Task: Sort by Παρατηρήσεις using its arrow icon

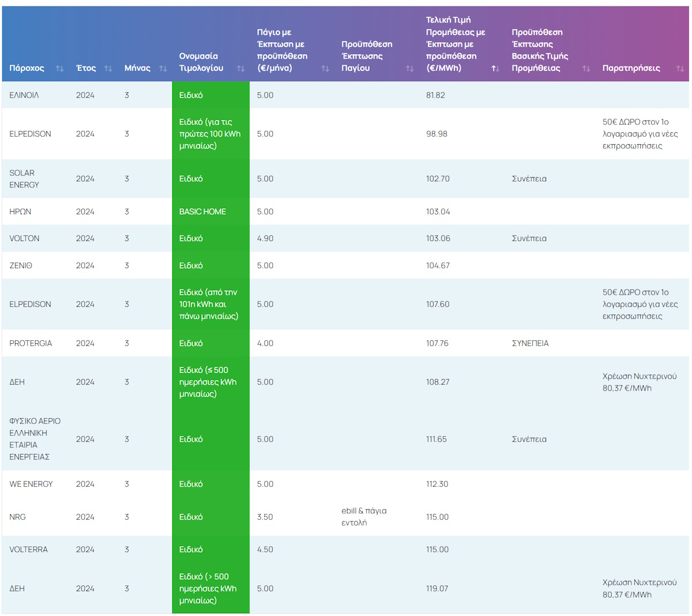Action: pyautogui.click(x=680, y=69)
